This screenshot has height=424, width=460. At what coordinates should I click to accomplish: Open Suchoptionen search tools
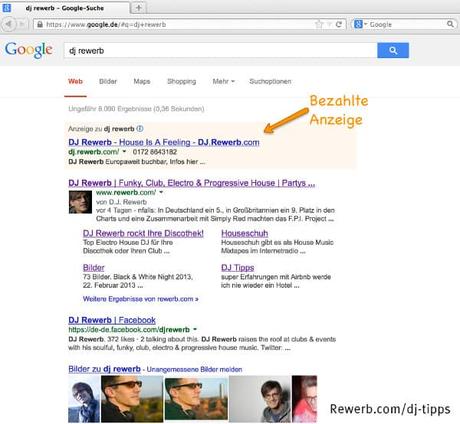(x=270, y=81)
